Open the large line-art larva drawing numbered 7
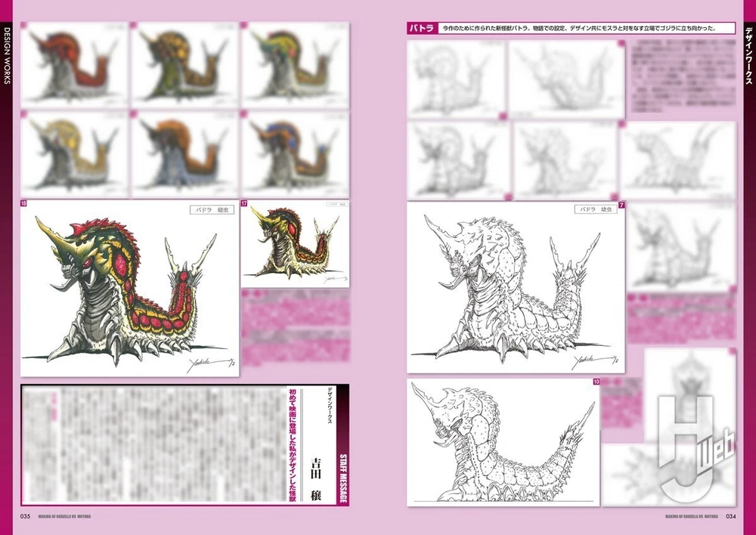 516,289
